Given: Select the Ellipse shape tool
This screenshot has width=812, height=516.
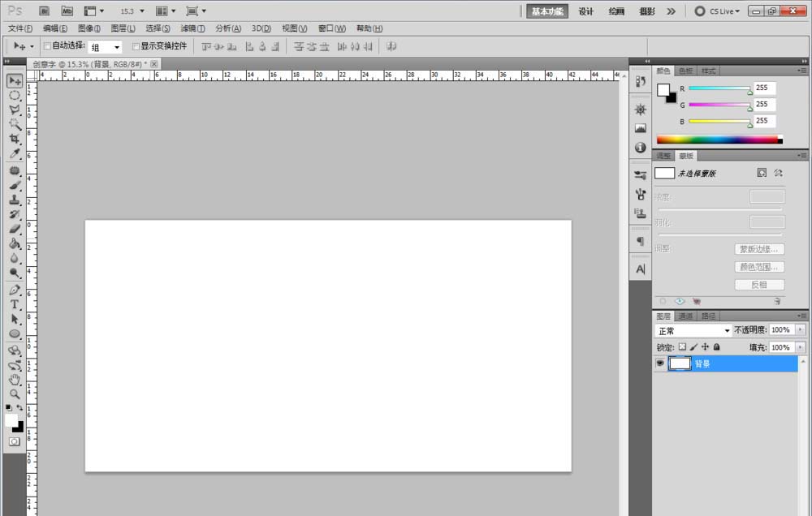Looking at the screenshot, I should click(x=15, y=333).
